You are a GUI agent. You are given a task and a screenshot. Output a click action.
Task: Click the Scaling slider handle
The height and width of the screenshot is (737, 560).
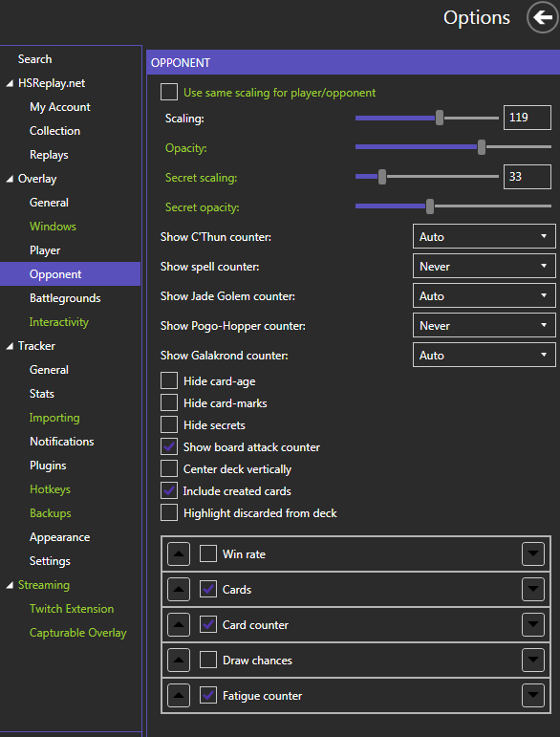[440, 118]
